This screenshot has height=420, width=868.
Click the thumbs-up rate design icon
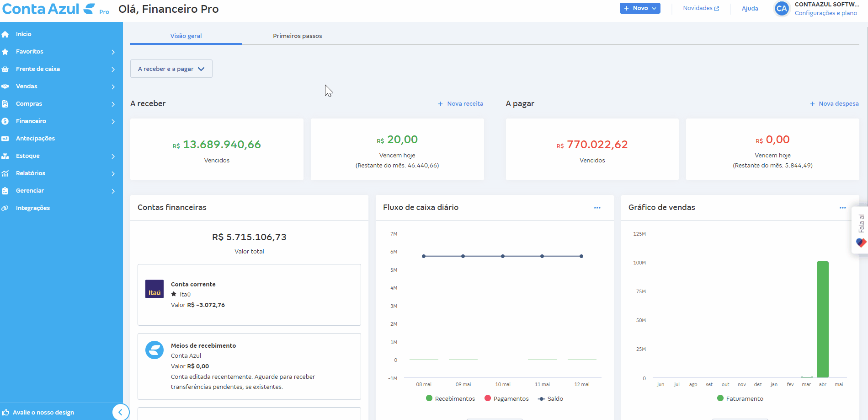[x=5, y=412]
